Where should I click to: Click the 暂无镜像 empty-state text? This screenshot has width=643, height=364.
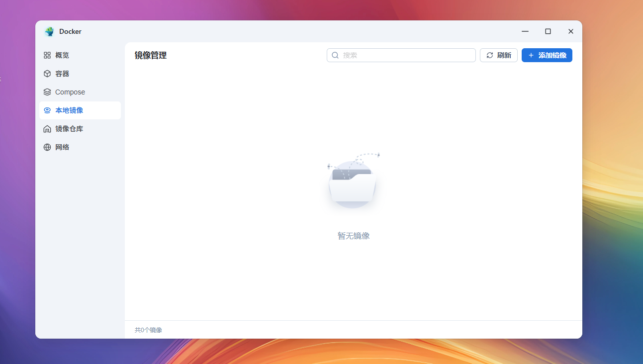[354, 236]
